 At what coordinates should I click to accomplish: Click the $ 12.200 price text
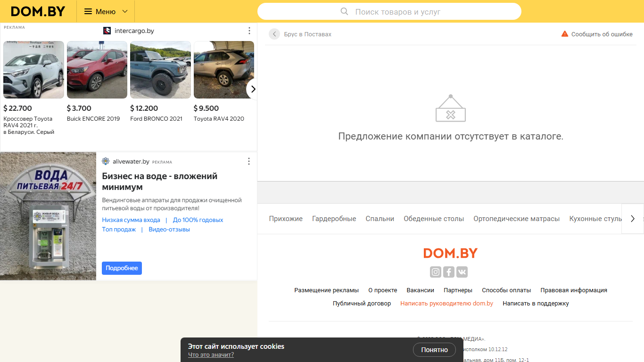tap(144, 108)
